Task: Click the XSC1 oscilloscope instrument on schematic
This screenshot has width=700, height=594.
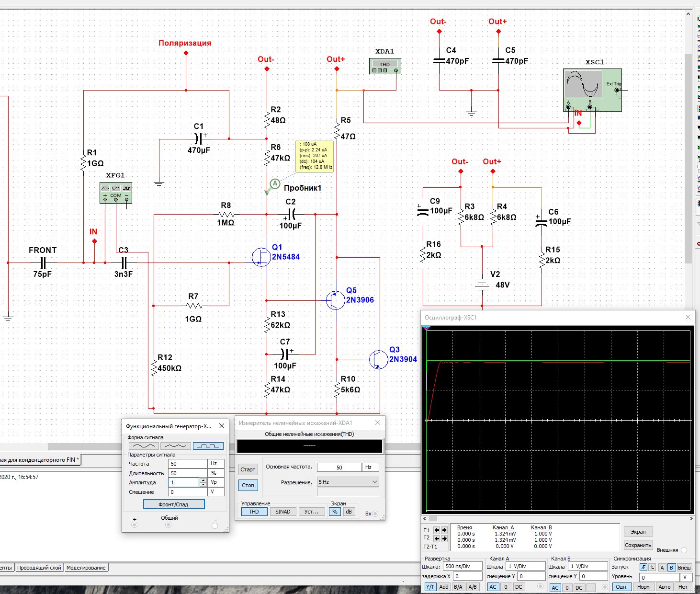Action: pos(592,90)
